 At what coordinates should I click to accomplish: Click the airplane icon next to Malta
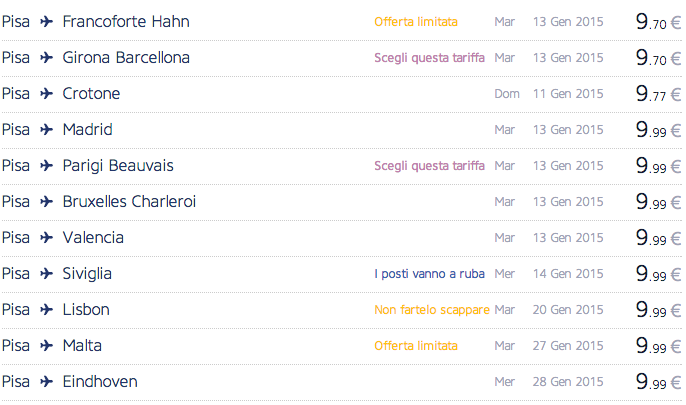pyautogui.click(x=46, y=345)
